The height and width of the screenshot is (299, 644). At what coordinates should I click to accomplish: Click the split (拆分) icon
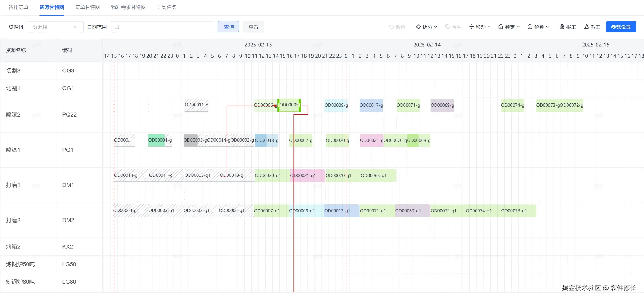click(418, 27)
